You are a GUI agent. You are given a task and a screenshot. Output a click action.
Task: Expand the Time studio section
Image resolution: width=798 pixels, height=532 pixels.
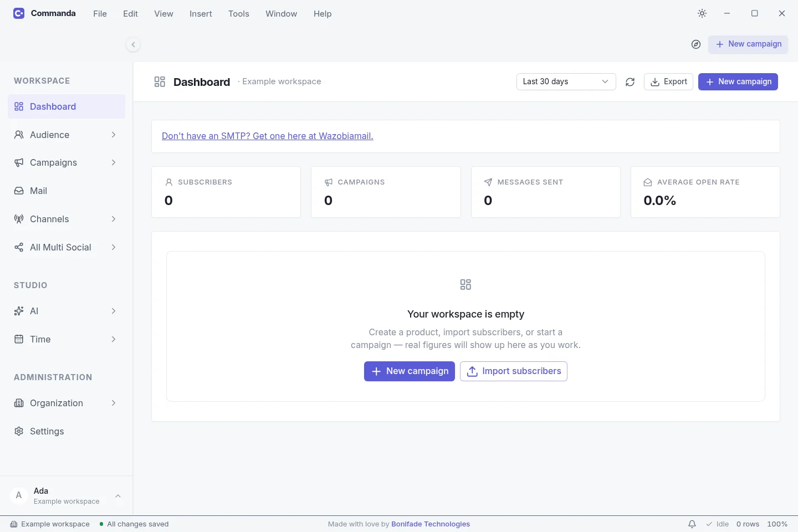pos(66,339)
